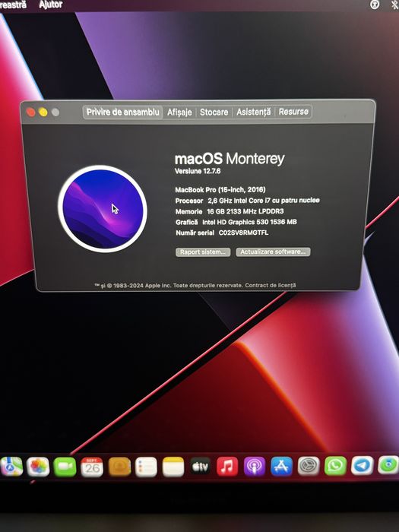Open the Contract de licență link
This screenshot has height=532, width=399.
(271, 285)
